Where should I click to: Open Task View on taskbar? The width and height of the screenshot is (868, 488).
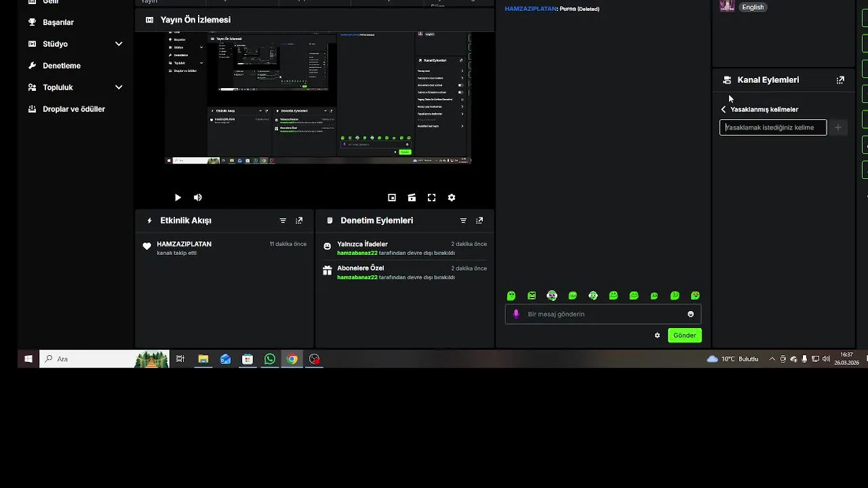point(180,359)
